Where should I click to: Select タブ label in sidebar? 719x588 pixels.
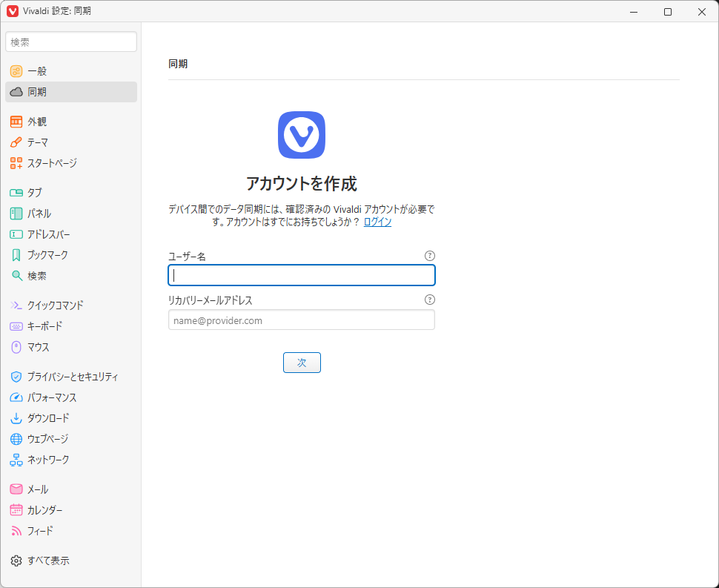coord(35,193)
